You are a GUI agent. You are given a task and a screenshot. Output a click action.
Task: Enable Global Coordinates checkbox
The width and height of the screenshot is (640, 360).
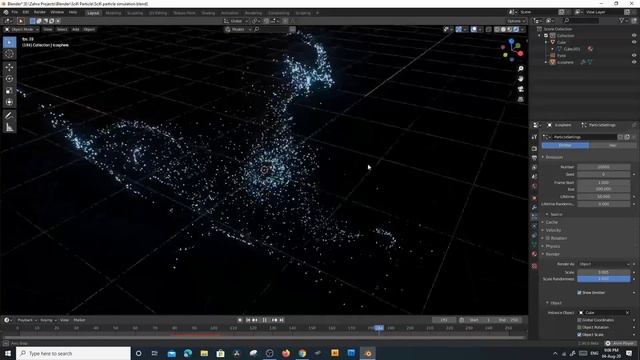click(579, 320)
